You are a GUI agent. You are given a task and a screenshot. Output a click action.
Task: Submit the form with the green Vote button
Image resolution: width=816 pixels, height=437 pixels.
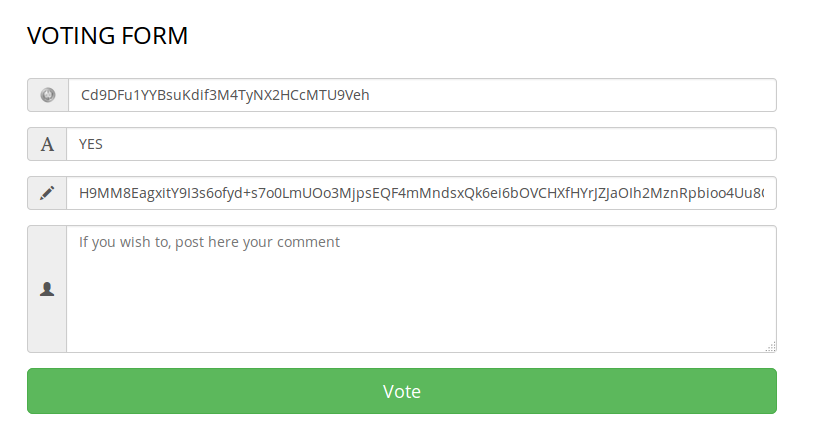coord(402,391)
